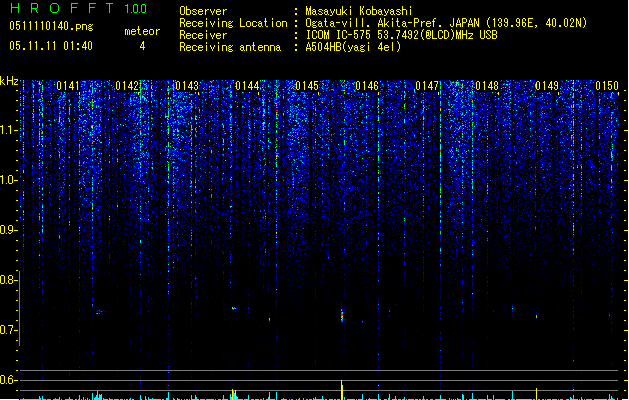Click the A504HB(yagi 4el) antenna text

click(x=353, y=47)
